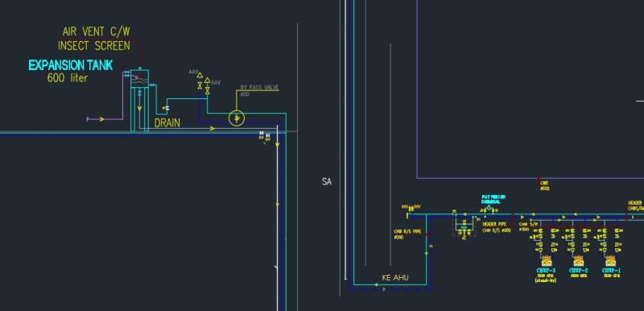The height and width of the screenshot is (311, 644).
Task: Select the yellow right-pointing arrow on the drain line
Action: click(x=213, y=129)
